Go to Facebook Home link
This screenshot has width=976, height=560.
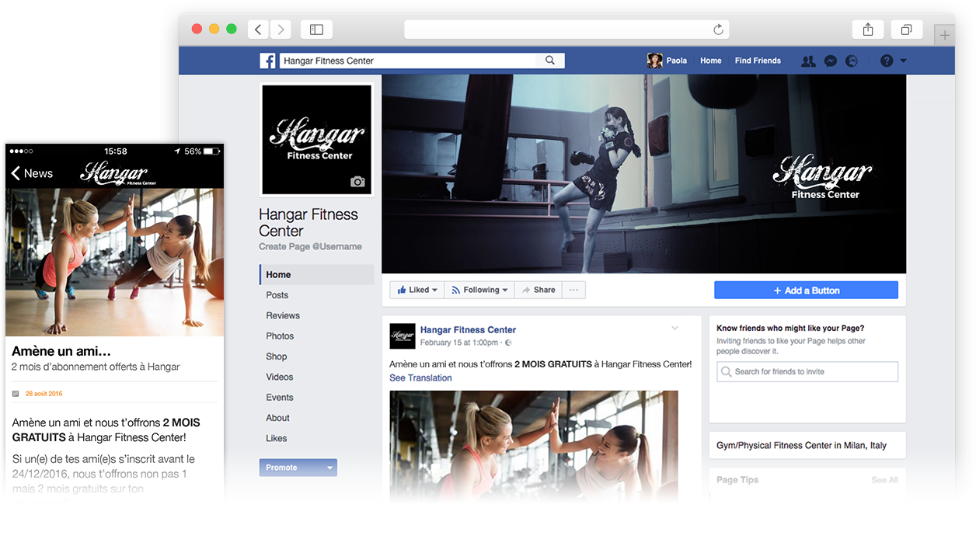(x=711, y=61)
